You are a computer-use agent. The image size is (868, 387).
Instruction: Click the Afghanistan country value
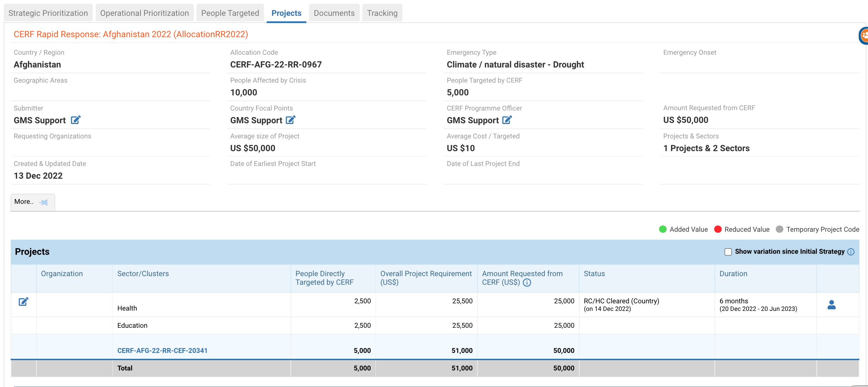pyautogui.click(x=37, y=64)
